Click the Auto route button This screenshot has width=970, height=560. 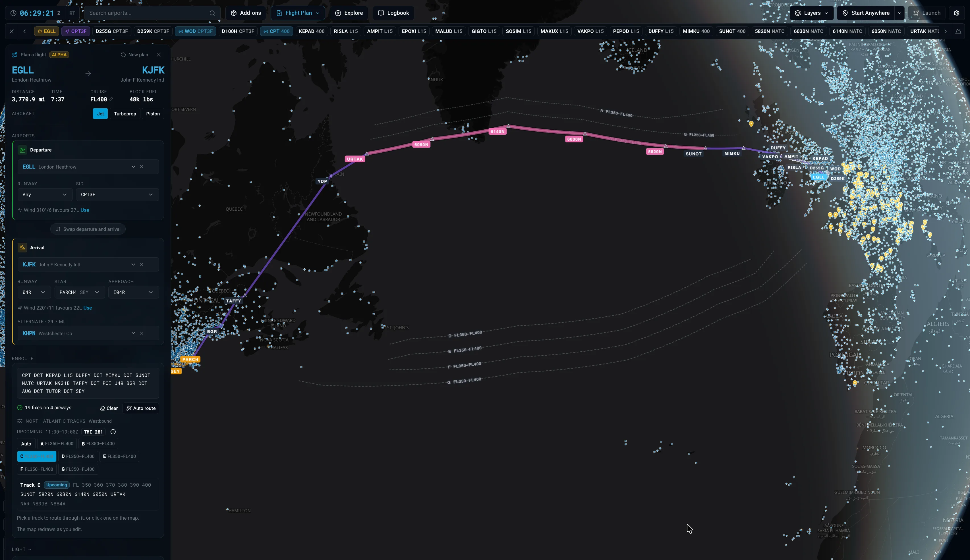(141, 408)
